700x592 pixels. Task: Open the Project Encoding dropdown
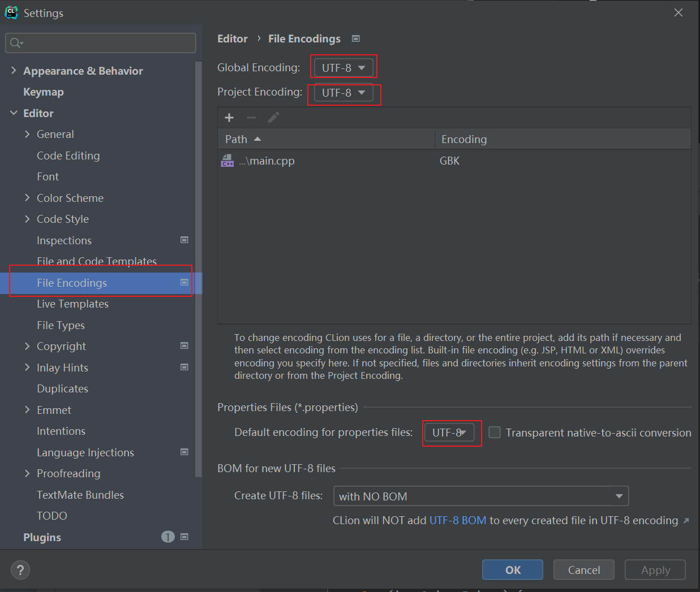coord(343,93)
